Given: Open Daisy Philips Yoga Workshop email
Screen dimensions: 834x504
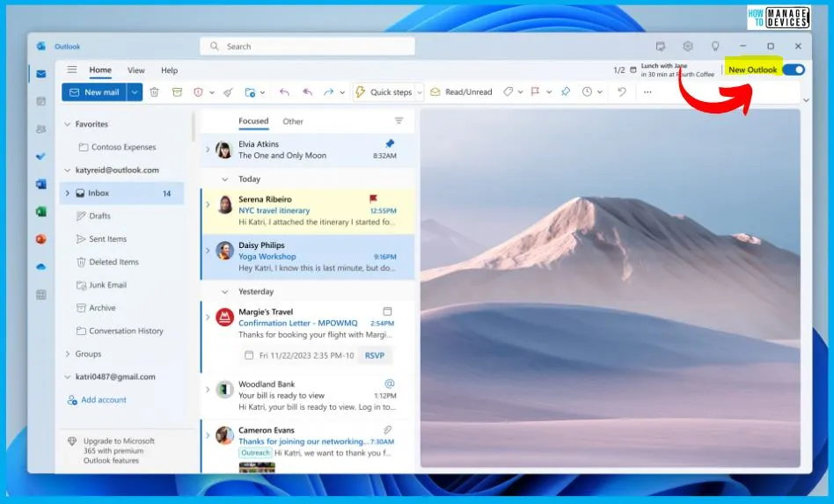Looking at the screenshot, I should point(307,256).
